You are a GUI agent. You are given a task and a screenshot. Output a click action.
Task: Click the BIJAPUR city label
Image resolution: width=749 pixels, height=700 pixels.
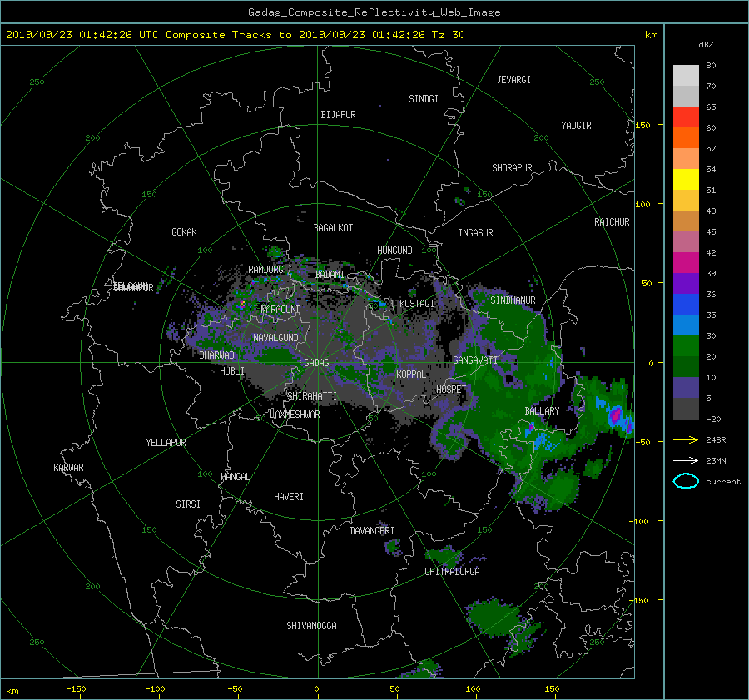coord(338,115)
